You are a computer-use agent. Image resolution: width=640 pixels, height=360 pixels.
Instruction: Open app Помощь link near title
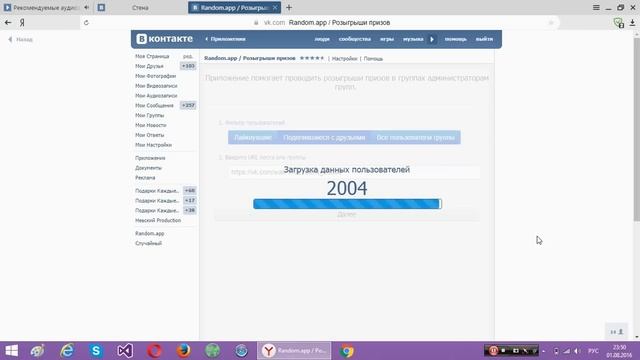pos(373,59)
